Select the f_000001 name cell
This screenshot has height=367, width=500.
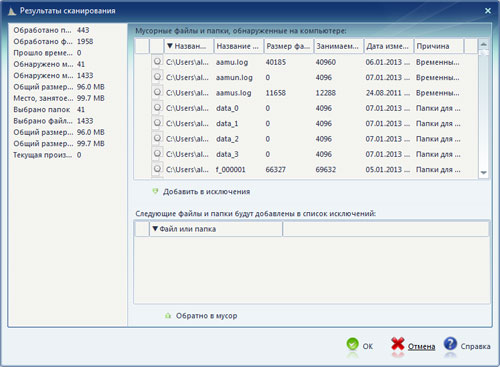click(231, 169)
